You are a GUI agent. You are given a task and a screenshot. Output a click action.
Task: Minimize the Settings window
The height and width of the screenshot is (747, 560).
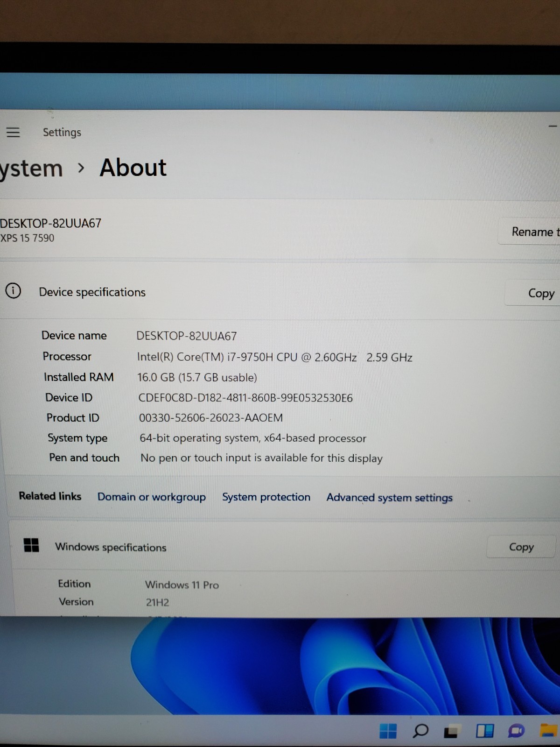[x=553, y=126]
